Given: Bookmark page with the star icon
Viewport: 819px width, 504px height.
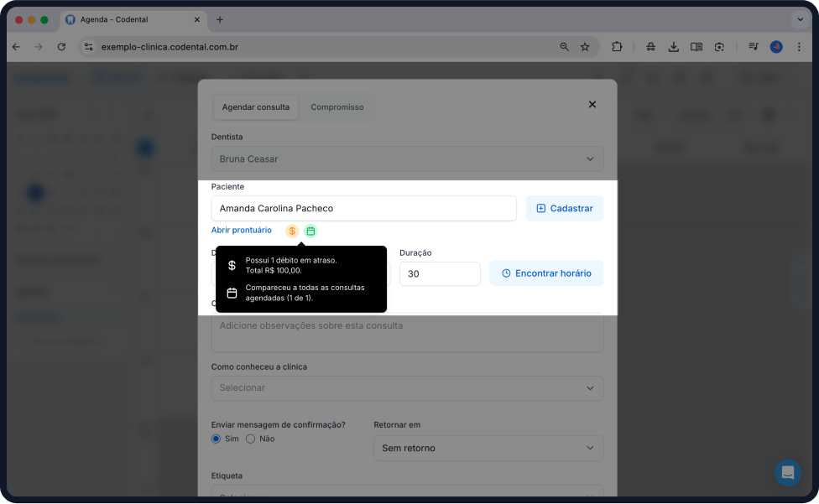Looking at the screenshot, I should [585, 47].
